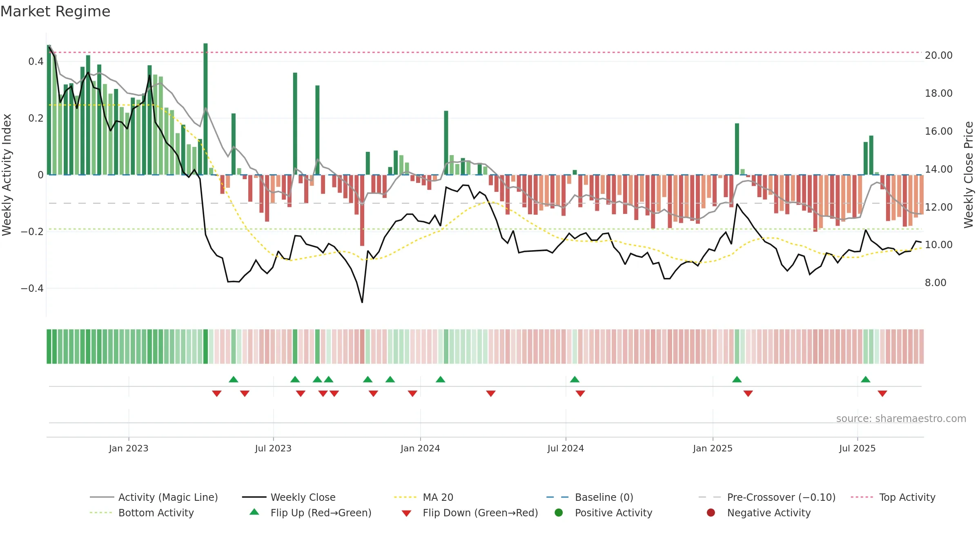
Task: Select the flip-up marker just after Jan 2024
Action: pos(440,379)
